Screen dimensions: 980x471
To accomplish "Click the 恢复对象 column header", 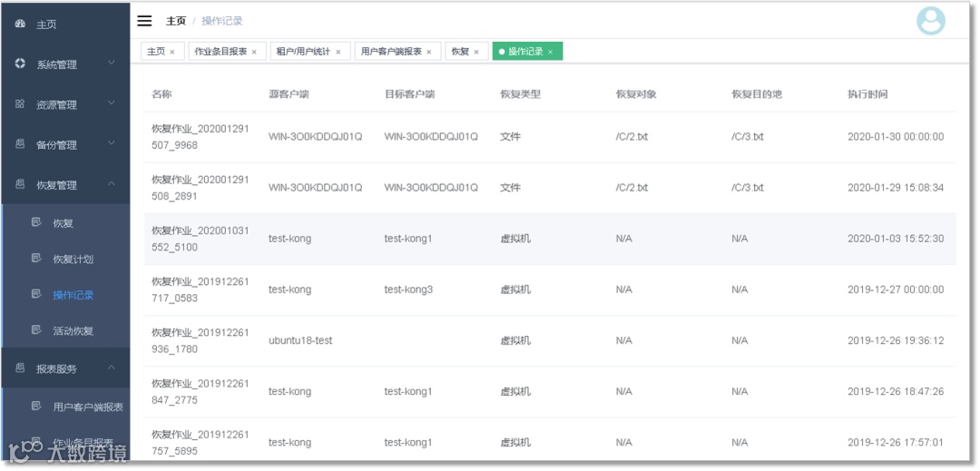I will pyautogui.click(x=636, y=94).
